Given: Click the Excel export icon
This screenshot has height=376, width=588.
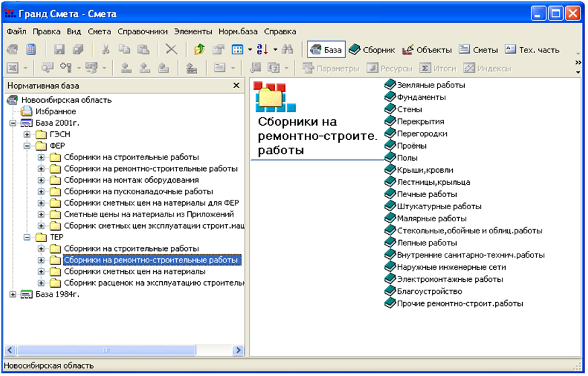Looking at the screenshot, I should click(x=13, y=68).
